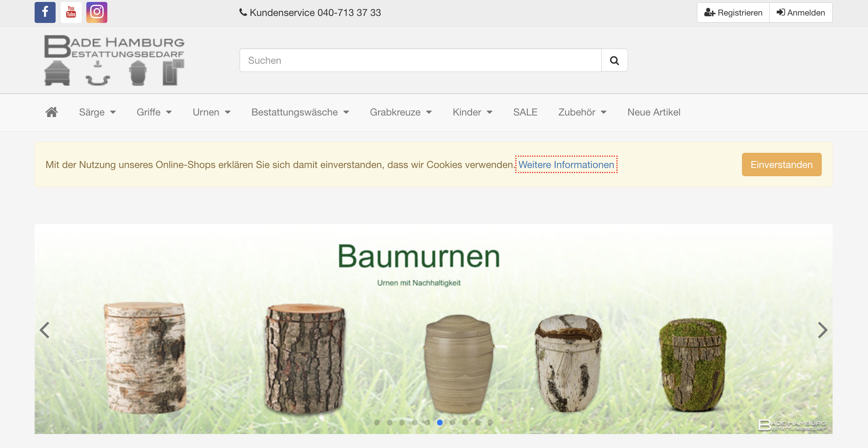This screenshot has width=868, height=448.
Task: Go to Neue Artikel page
Action: [x=654, y=112]
